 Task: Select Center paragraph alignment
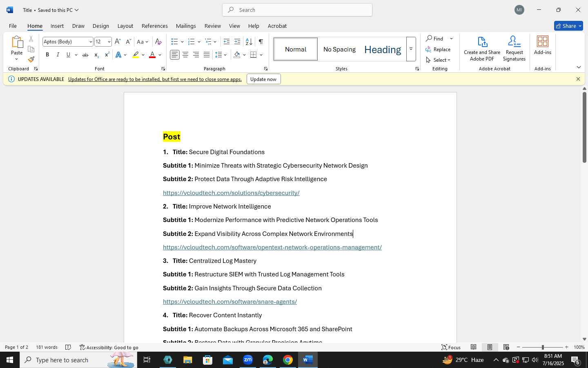[185, 55]
